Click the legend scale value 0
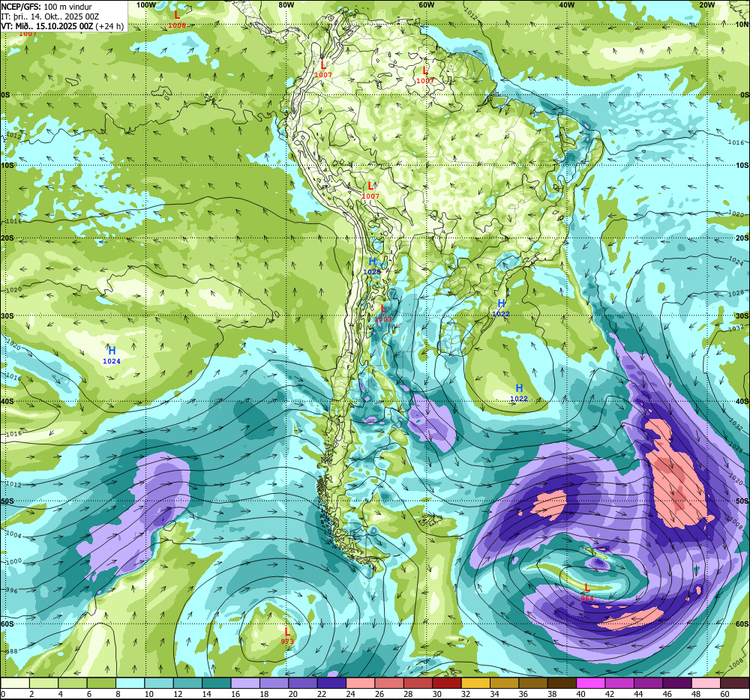This screenshot has width=750, height=700. tap(3, 694)
